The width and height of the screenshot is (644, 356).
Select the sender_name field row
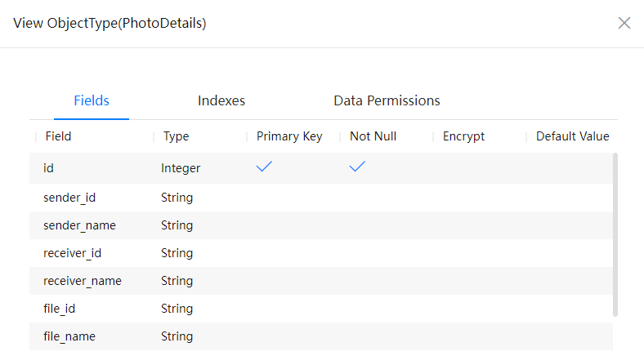tap(79, 225)
